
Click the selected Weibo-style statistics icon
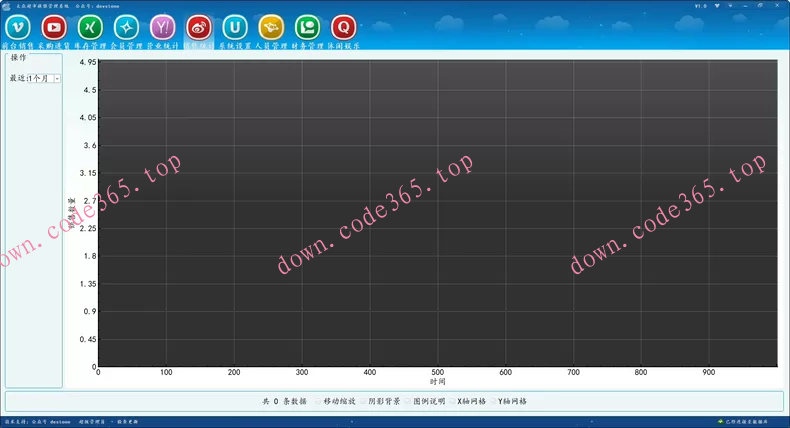tap(199, 27)
